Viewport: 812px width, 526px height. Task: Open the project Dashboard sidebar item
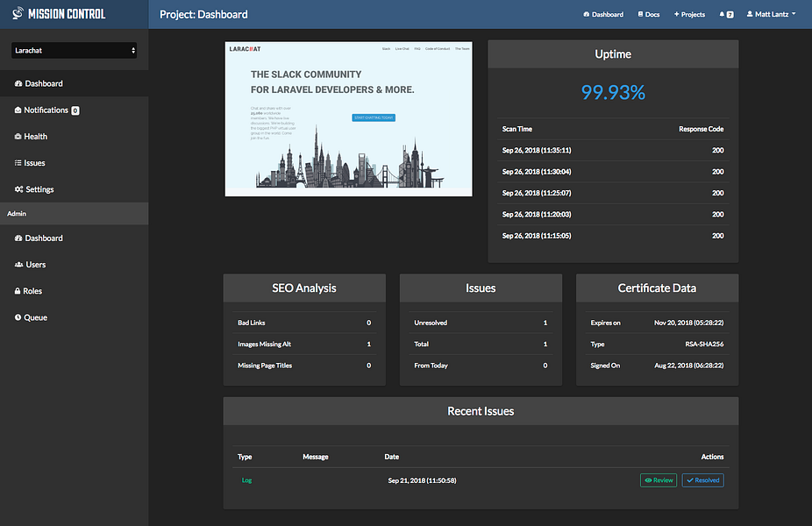click(74, 83)
